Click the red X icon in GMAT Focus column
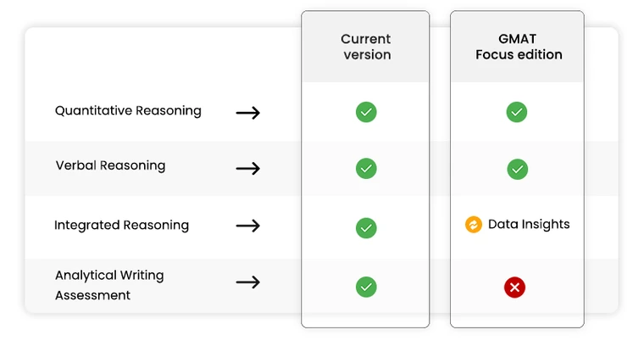644x341 pixels. (x=514, y=287)
